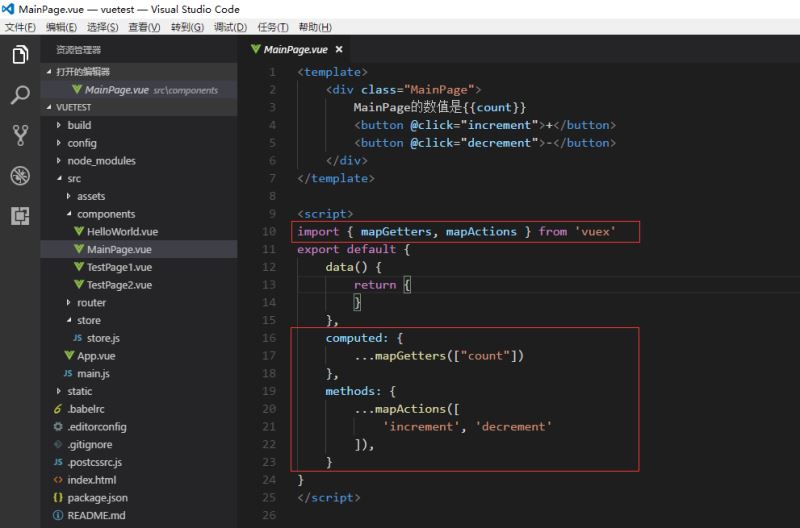Click the Vue icon beside TestPage2.vue
800x528 pixels.
(79, 285)
